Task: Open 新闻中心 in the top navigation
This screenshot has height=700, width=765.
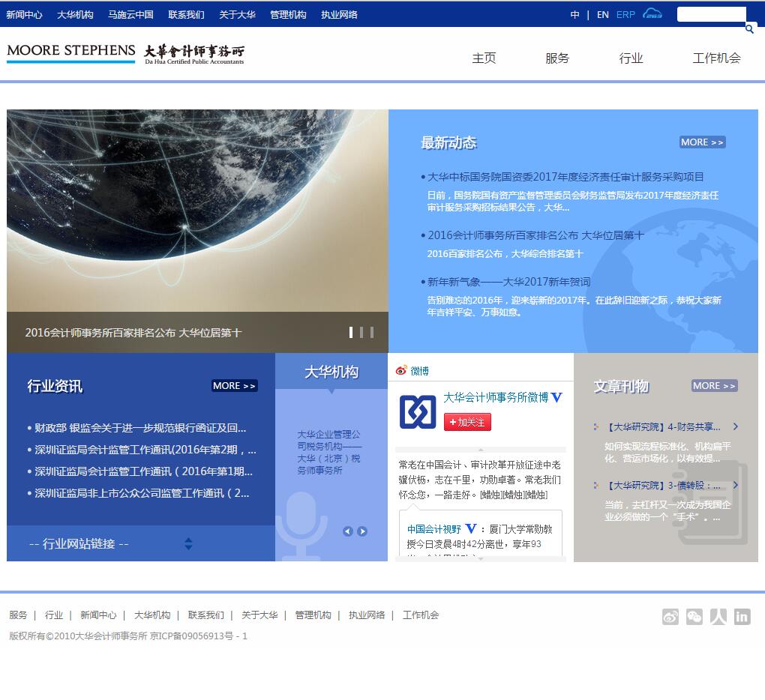Action: click(24, 15)
